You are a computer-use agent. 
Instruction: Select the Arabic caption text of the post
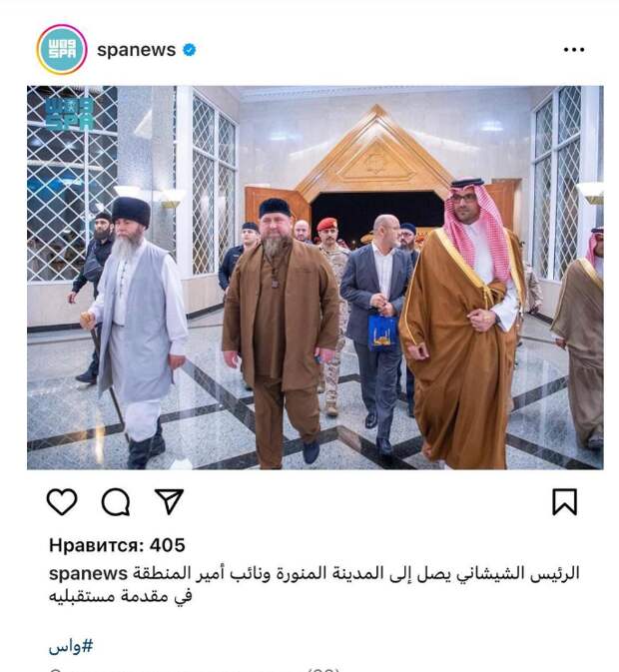click(314, 584)
